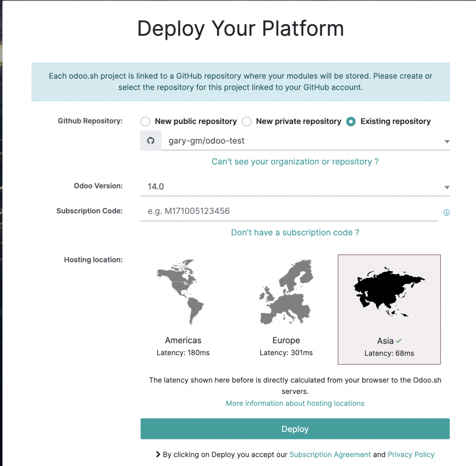This screenshot has height=466, width=476.
Task: Open the gary-gm/odoo-test repository dropdown
Action: tap(305, 141)
